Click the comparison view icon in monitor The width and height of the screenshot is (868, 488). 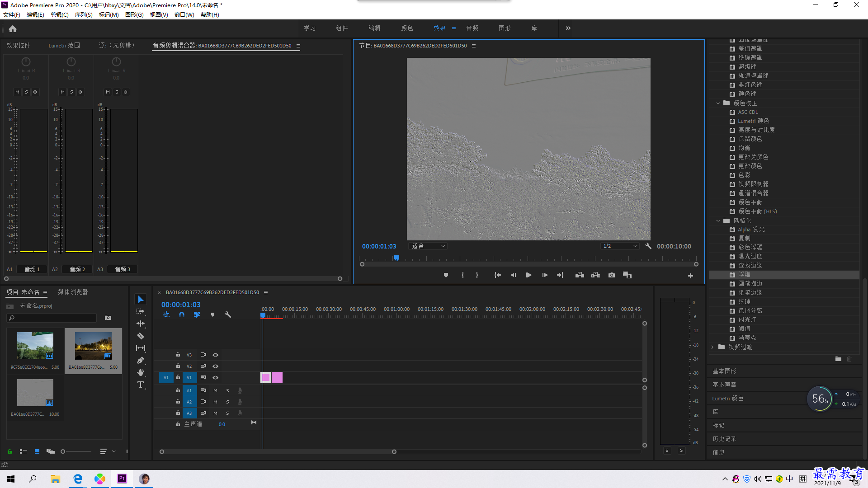click(627, 275)
